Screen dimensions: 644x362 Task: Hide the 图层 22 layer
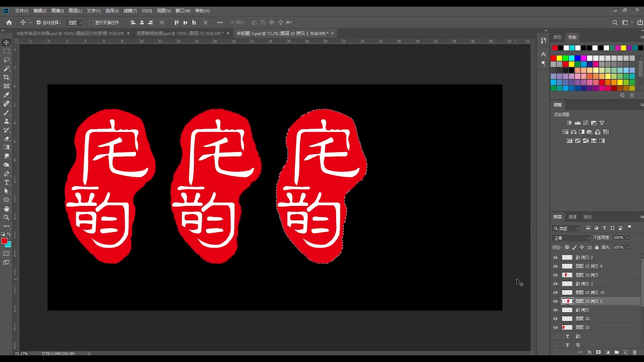click(555, 319)
